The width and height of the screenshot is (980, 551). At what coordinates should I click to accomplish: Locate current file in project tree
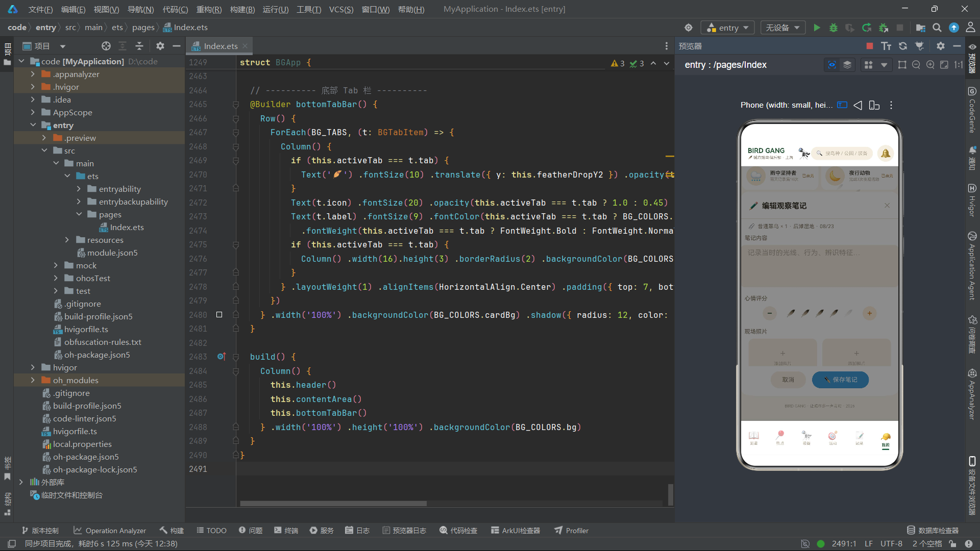[x=106, y=46]
